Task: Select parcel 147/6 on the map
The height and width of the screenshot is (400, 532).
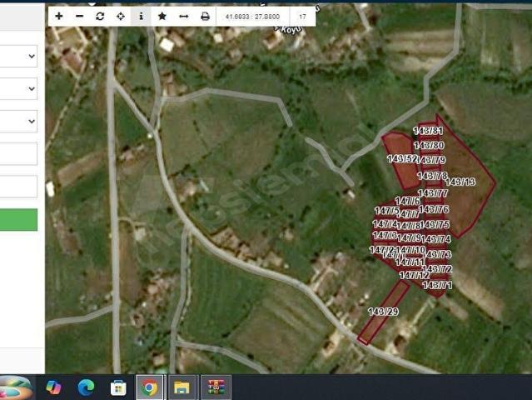Action: point(407,201)
